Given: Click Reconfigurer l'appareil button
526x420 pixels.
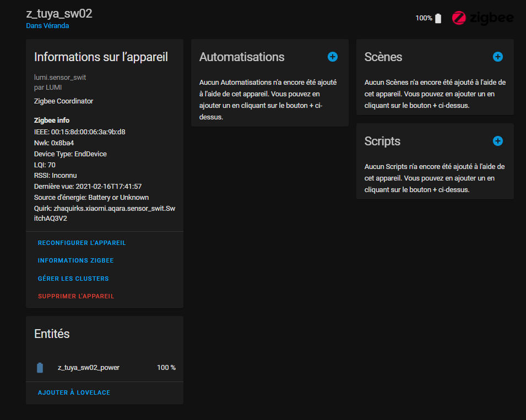Looking at the screenshot, I should (x=82, y=243).
